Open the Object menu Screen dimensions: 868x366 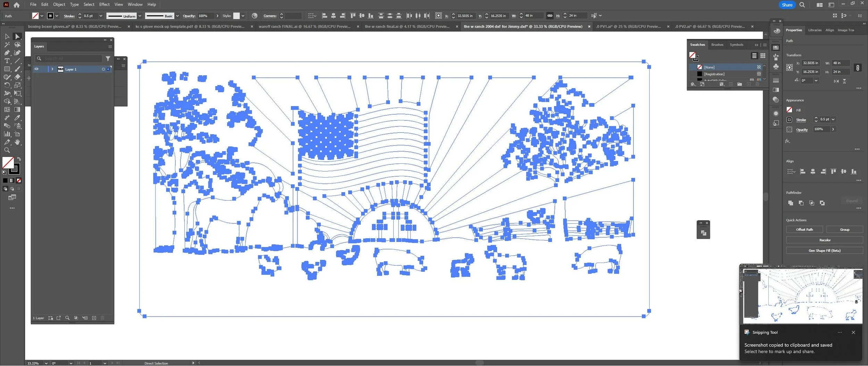pyautogui.click(x=59, y=5)
